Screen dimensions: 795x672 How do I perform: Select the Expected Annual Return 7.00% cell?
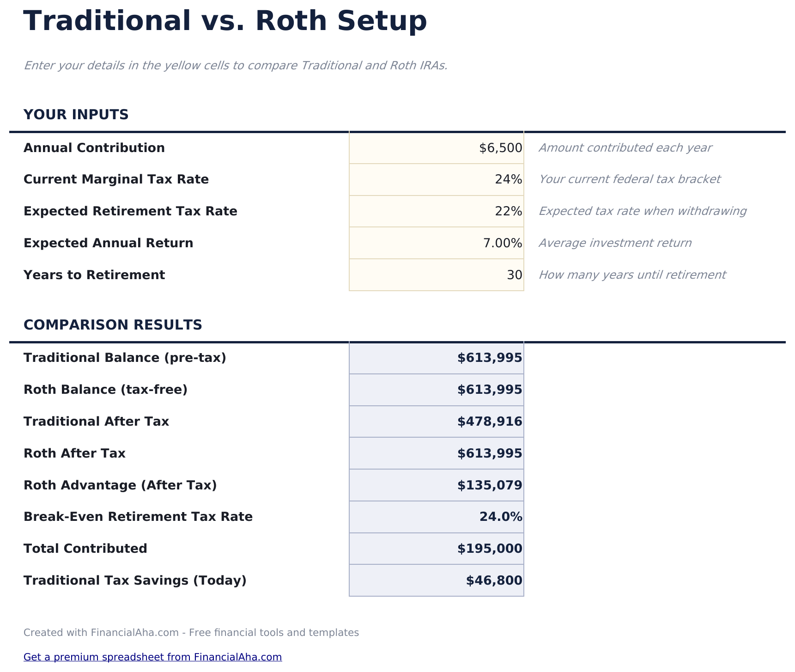tap(437, 243)
